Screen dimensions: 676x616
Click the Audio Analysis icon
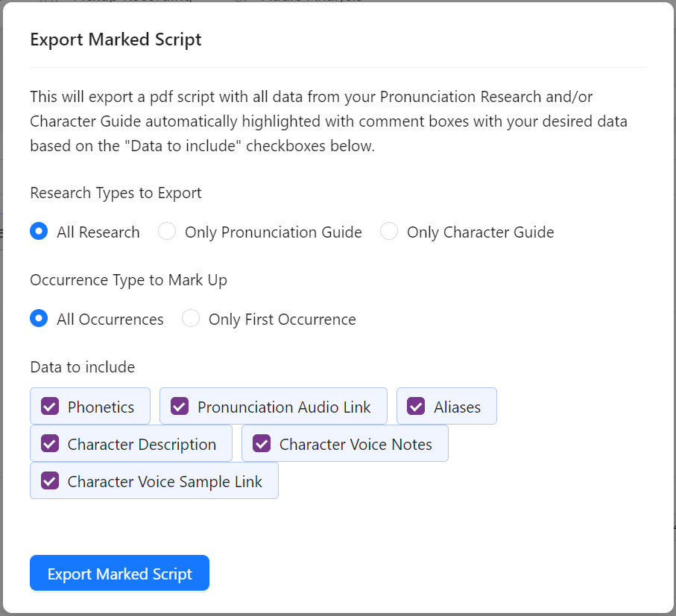pos(240,2)
